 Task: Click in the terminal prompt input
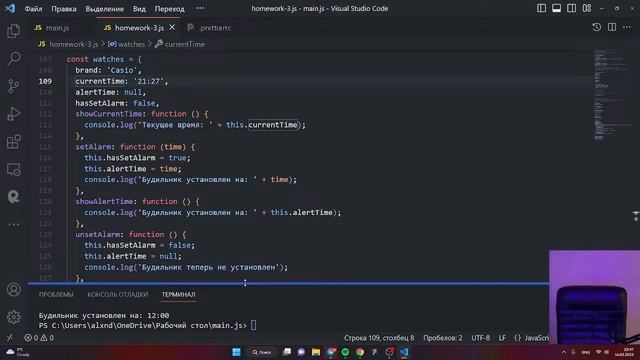[253, 325]
